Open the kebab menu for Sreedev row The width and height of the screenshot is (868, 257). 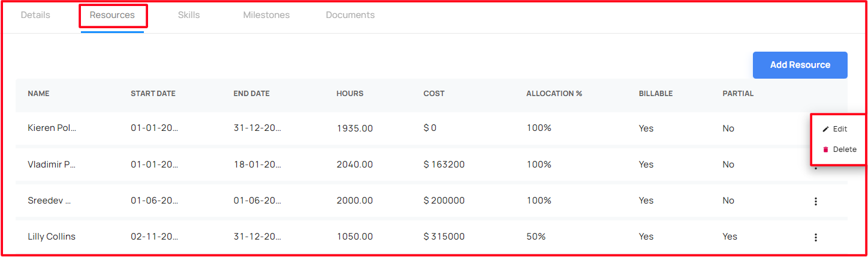pos(816,201)
